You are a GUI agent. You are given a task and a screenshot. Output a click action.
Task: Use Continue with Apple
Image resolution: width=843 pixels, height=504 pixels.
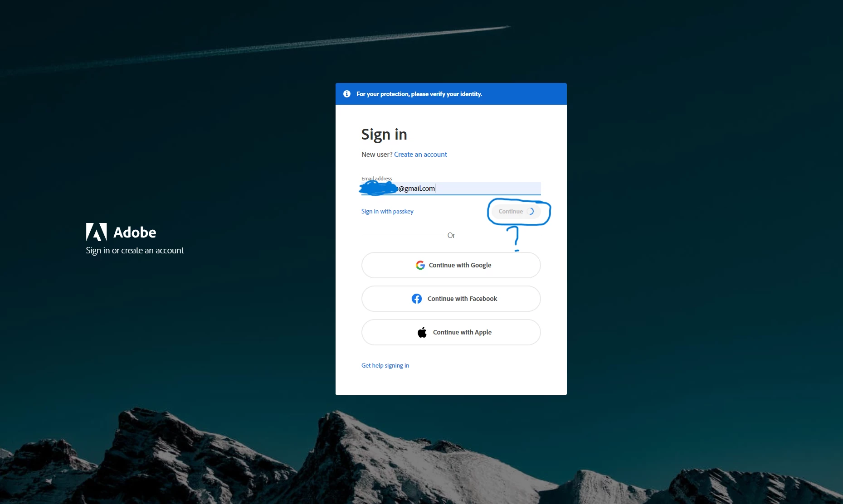[451, 332]
